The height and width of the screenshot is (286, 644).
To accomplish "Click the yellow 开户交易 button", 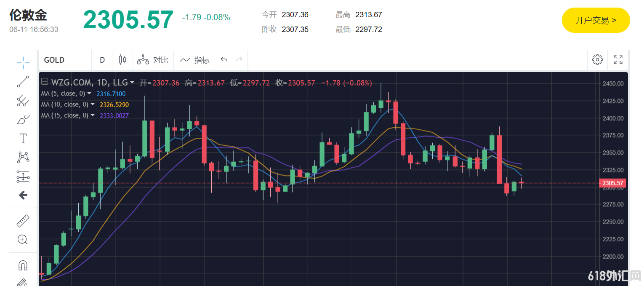I will 596,20.
